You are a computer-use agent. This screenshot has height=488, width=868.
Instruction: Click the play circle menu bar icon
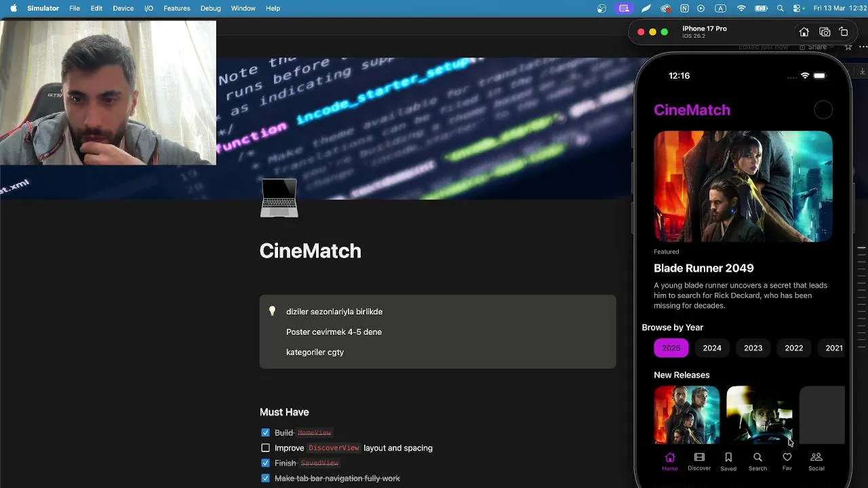point(701,8)
